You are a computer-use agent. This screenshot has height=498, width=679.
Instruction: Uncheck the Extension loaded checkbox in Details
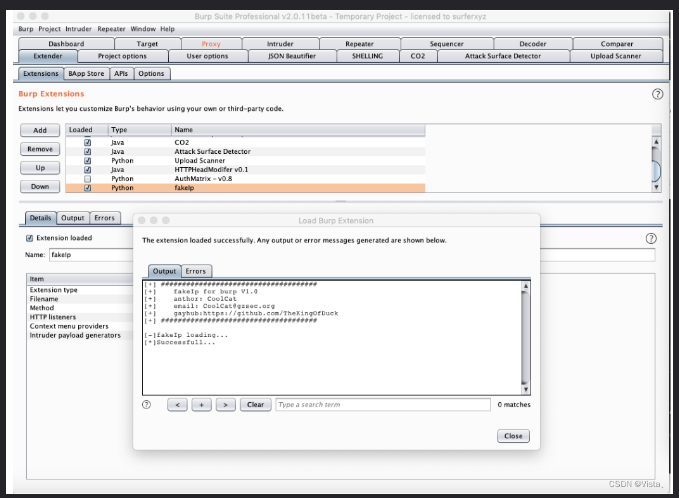pyautogui.click(x=29, y=238)
